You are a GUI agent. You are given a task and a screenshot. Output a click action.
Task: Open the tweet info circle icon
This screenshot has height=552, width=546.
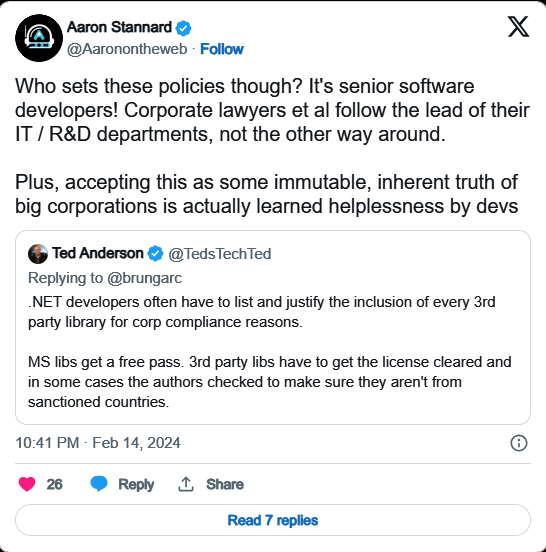[x=519, y=443]
